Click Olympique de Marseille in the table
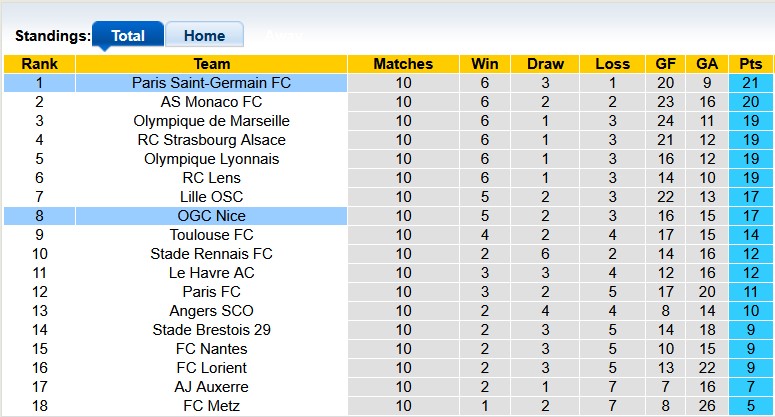 tap(211, 121)
